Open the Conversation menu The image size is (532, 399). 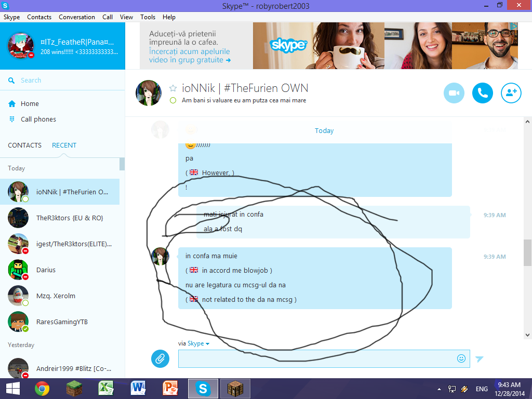click(77, 17)
